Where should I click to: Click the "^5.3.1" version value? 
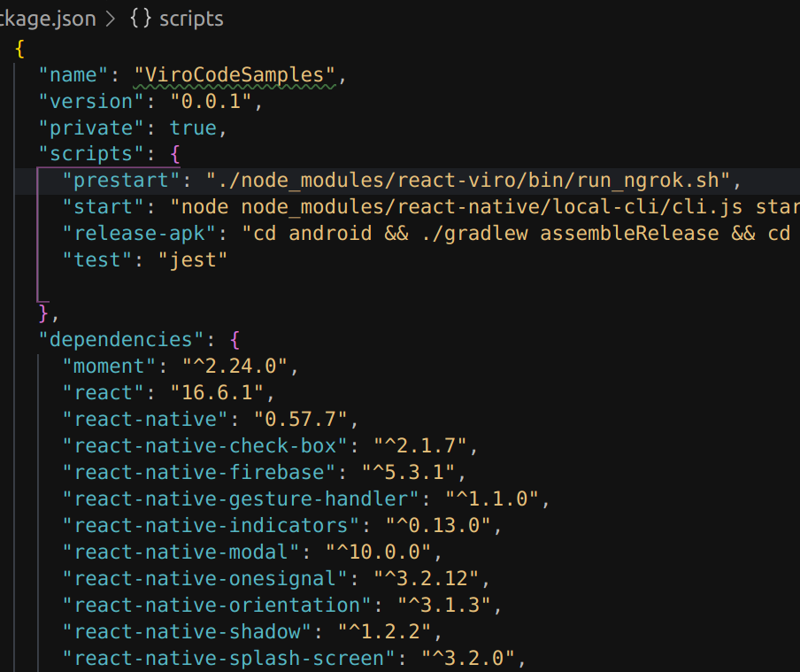click(408, 472)
